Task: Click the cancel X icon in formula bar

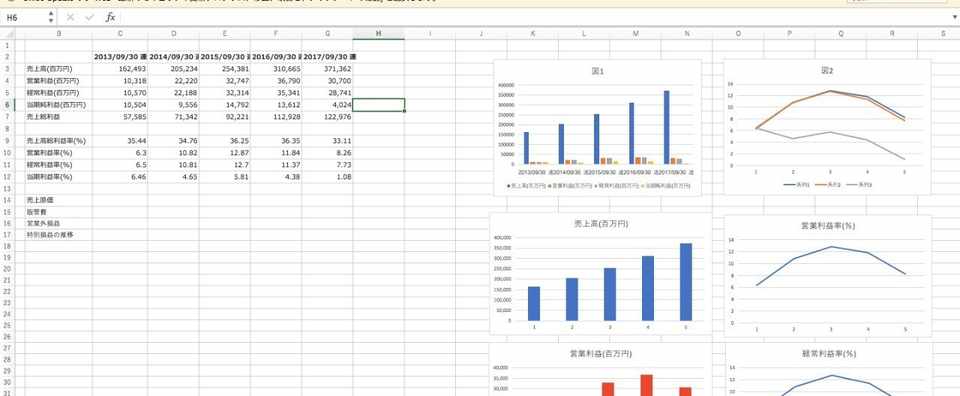Action: click(x=70, y=18)
